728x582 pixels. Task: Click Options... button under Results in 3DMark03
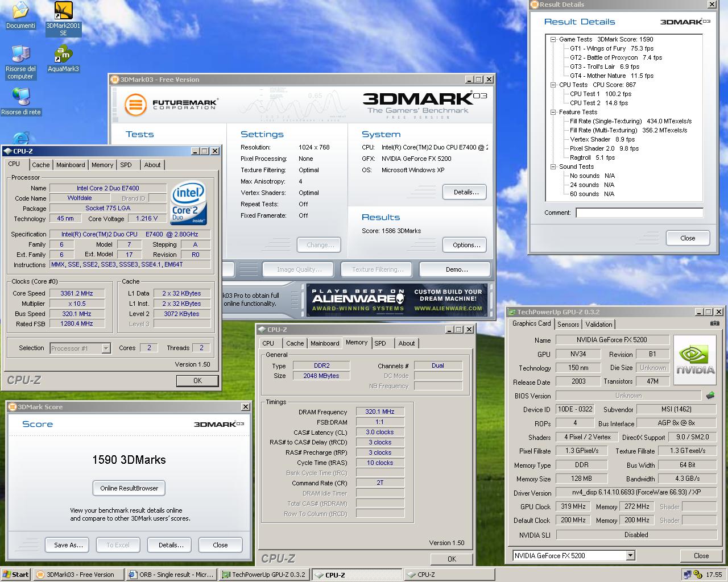(466, 245)
